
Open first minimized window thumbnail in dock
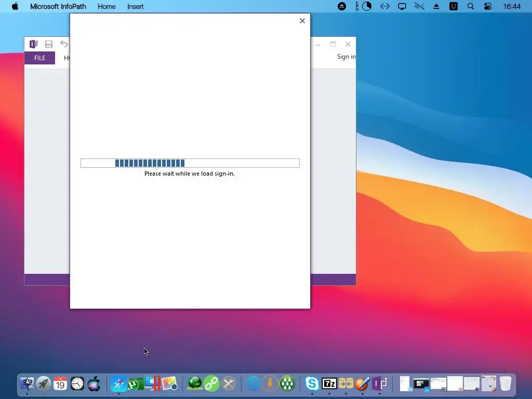404,384
